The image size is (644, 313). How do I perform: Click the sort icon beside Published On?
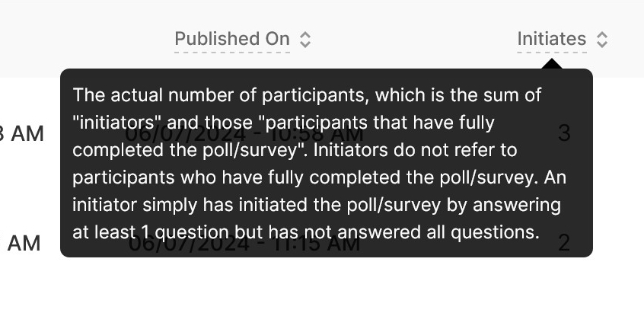tap(305, 40)
